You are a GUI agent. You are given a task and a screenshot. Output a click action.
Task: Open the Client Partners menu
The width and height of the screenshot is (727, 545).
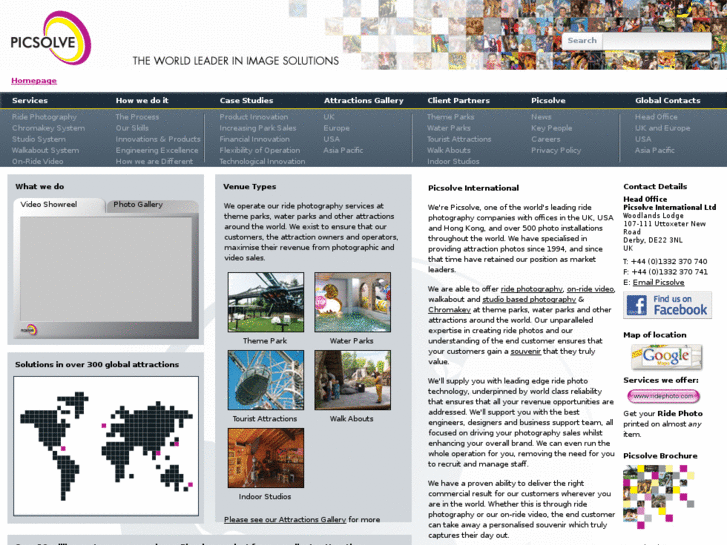(x=459, y=100)
